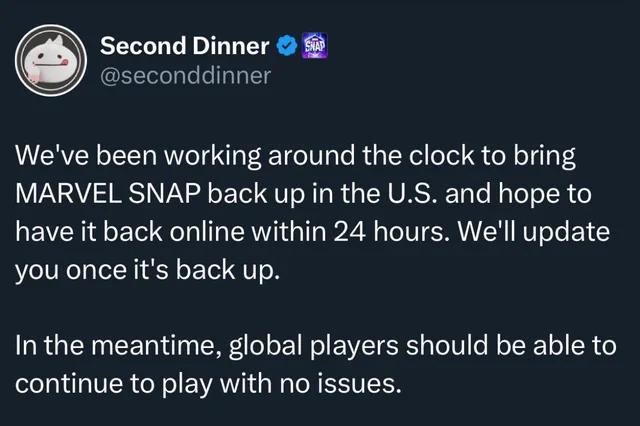Click the word "meantime" in the tweet
Viewport: 640px width, 426px height.
(x=153, y=345)
